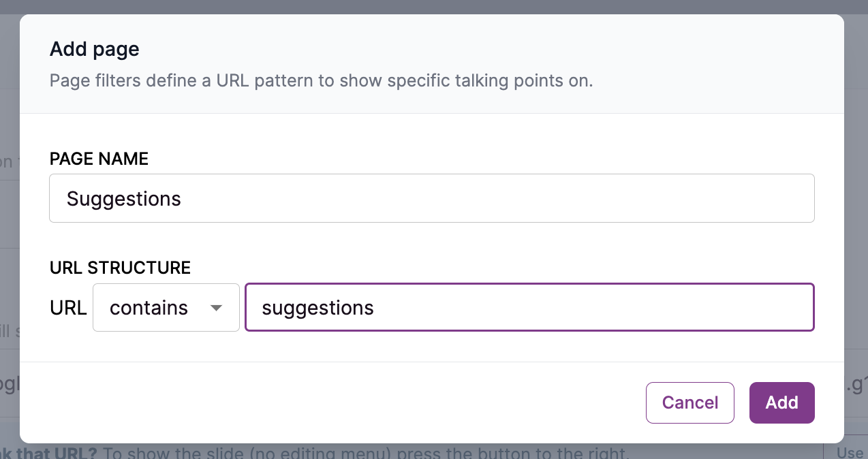The image size is (868, 459).
Task: Click the word 'suggestions' in URL field
Action: 317,308
